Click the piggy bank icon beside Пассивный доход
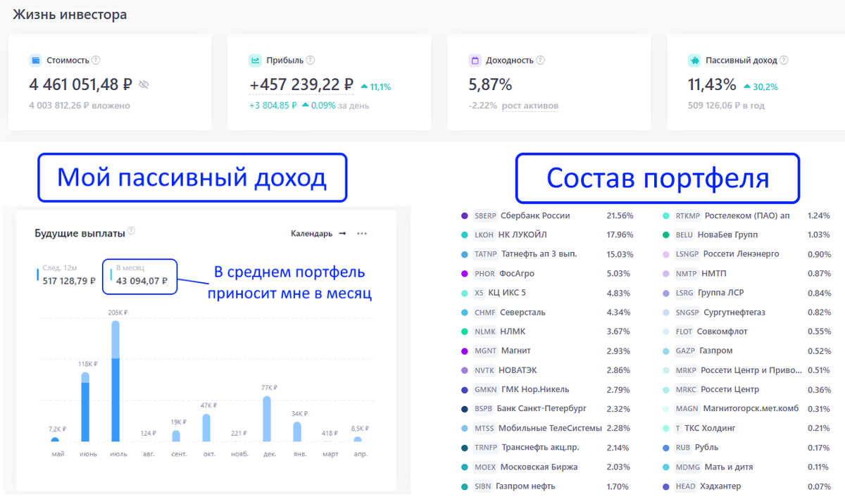The height and width of the screenshot is (504, 845). (x=694, y=61)
